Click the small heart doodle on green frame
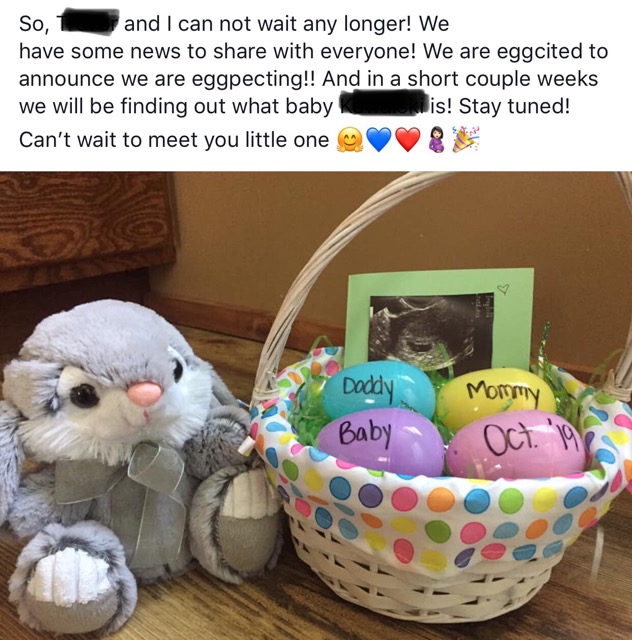Image resolution: width=632 pixels, height=640 pixels. 505,289
